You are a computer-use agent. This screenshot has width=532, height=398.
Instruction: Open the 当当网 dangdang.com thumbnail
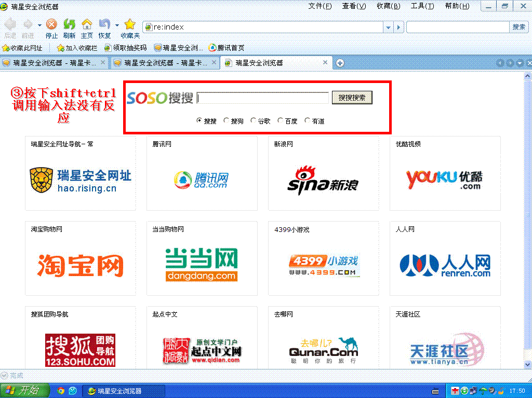pos(202,258)
